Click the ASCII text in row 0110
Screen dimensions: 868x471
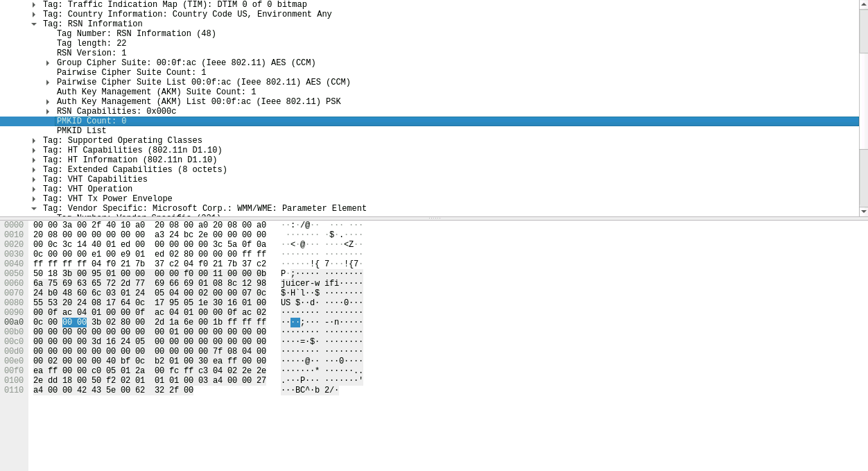point(310,390)
